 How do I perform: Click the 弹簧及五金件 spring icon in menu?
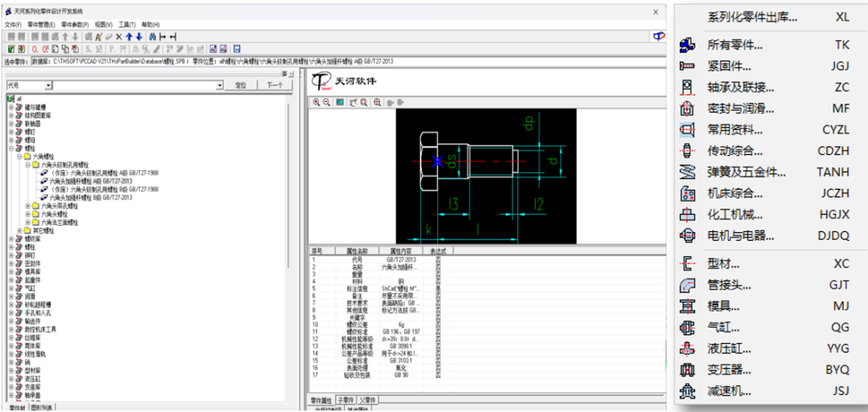[687, 172]
